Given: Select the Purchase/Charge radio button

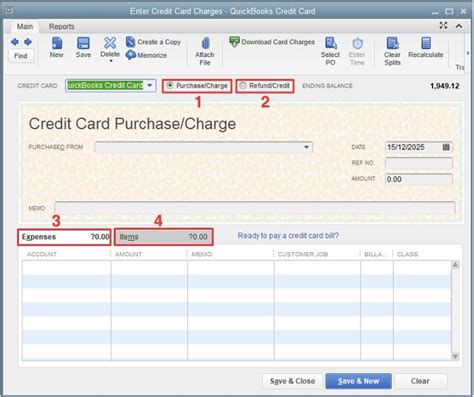Looking at the screenshot, I should click(x=170, y=86).
